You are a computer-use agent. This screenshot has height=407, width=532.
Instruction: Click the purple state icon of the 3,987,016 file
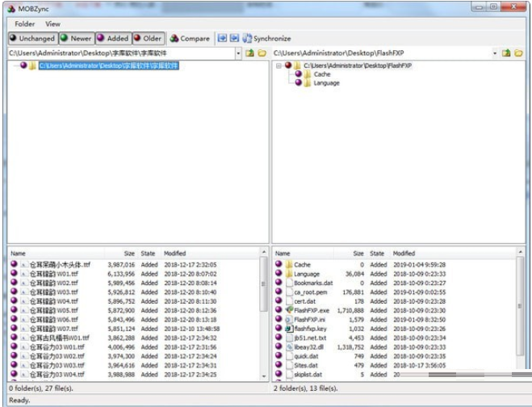(14, 264)
